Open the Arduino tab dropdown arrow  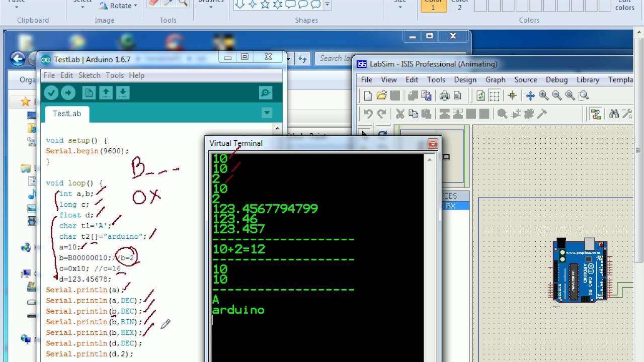267,113
